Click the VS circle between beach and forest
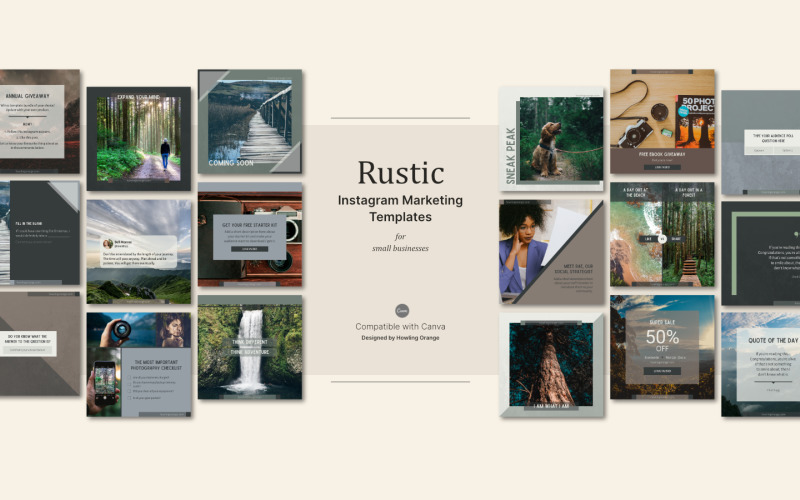The width and height of the screenshot is (800, 500). click(662, 239)
